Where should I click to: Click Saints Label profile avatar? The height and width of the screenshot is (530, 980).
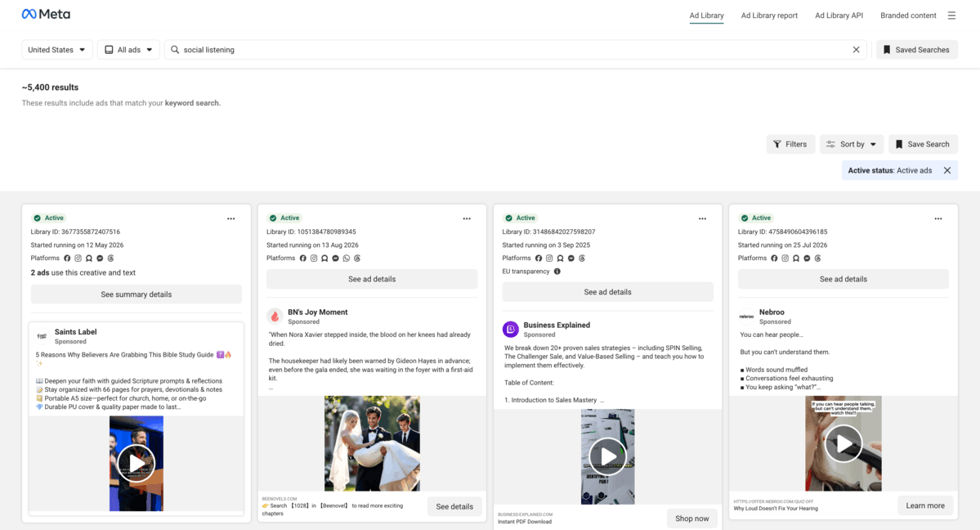(x=42, y=336)
